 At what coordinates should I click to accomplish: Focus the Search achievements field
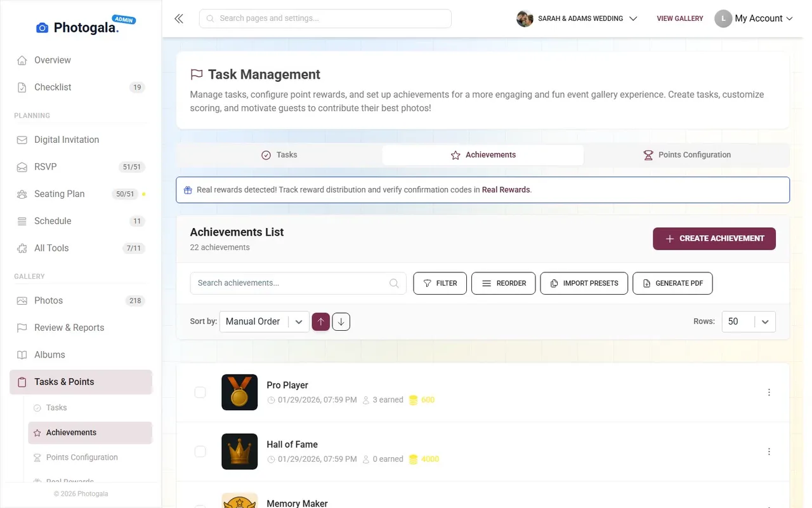click(x=298, y=283)
